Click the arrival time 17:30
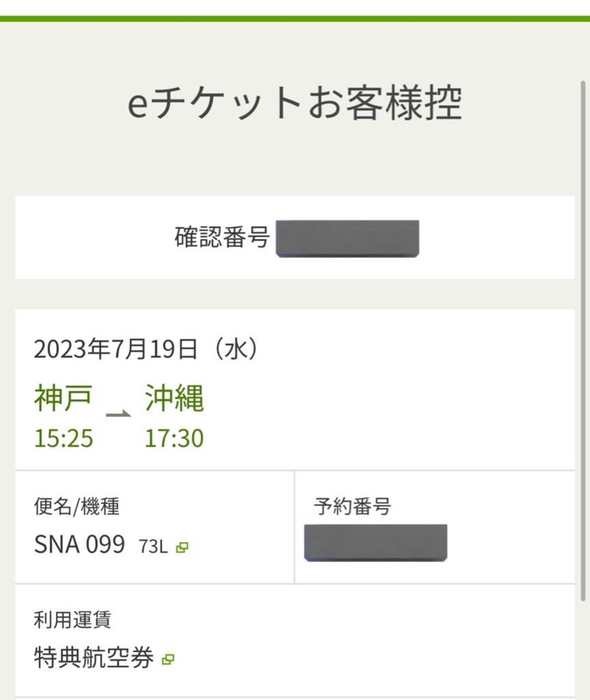Screen dimensions: 590x700 [174, 438]
